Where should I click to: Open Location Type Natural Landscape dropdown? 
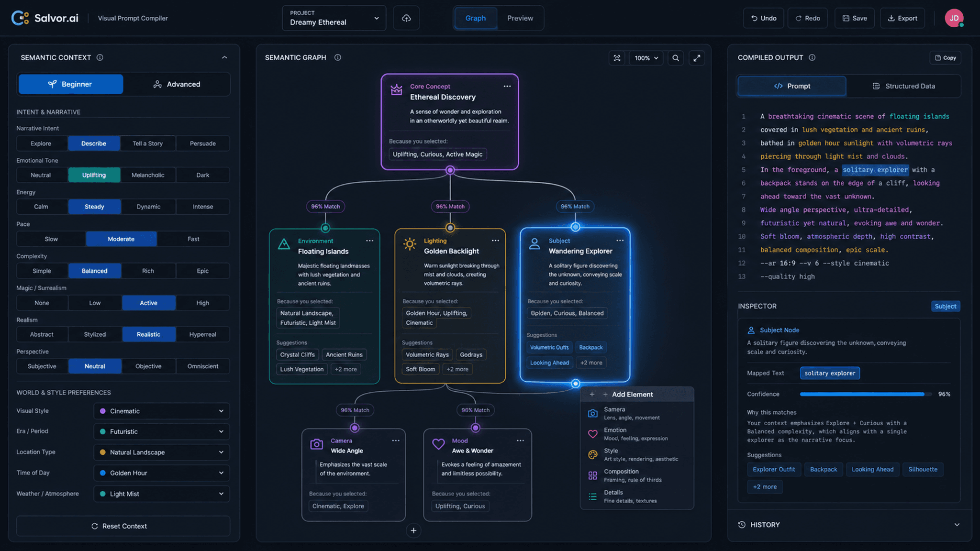point(162,452)
